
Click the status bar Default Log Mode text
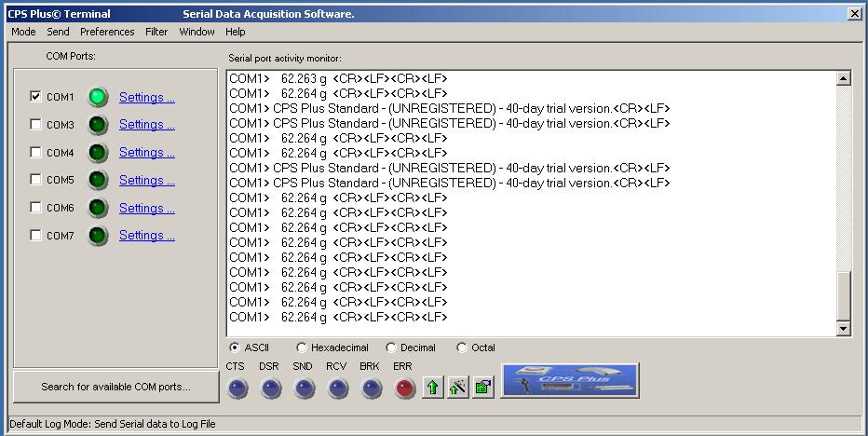(x=113, y=424)
